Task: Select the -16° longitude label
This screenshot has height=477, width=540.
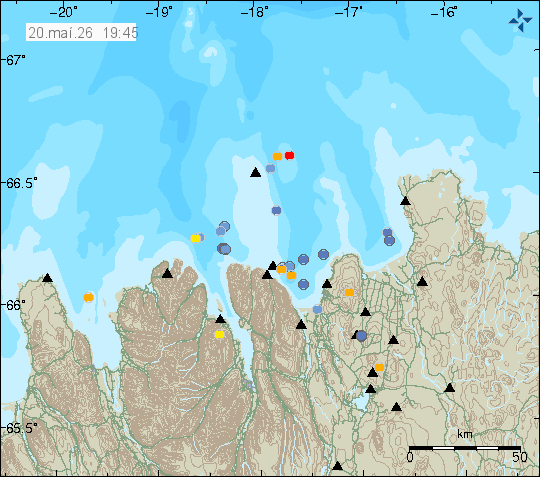Action: pos(444,12)
